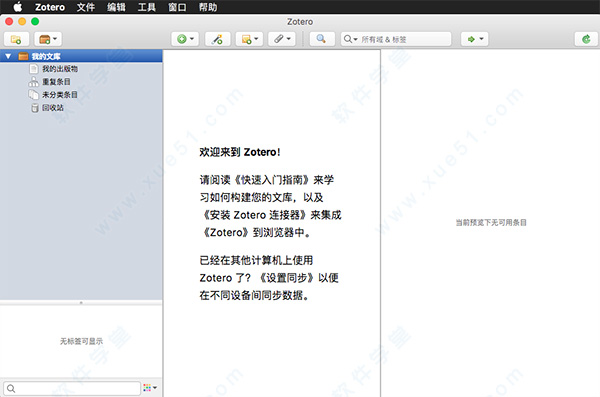Click the 重复条目 duplicates icon
Image resolution: width=600 pixels, height=397 pixels.
[x=34, y=82]
